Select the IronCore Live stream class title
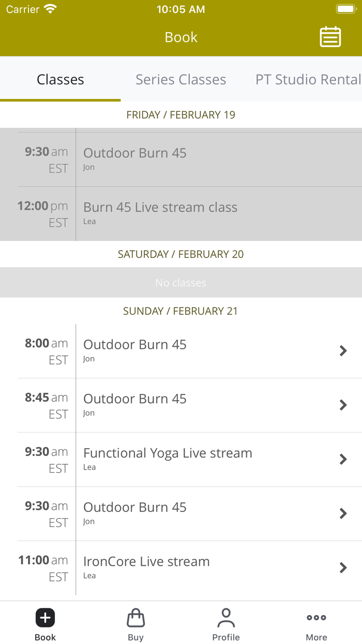The width and height of the screenshot is (362, 644). [x=146, y=562]
